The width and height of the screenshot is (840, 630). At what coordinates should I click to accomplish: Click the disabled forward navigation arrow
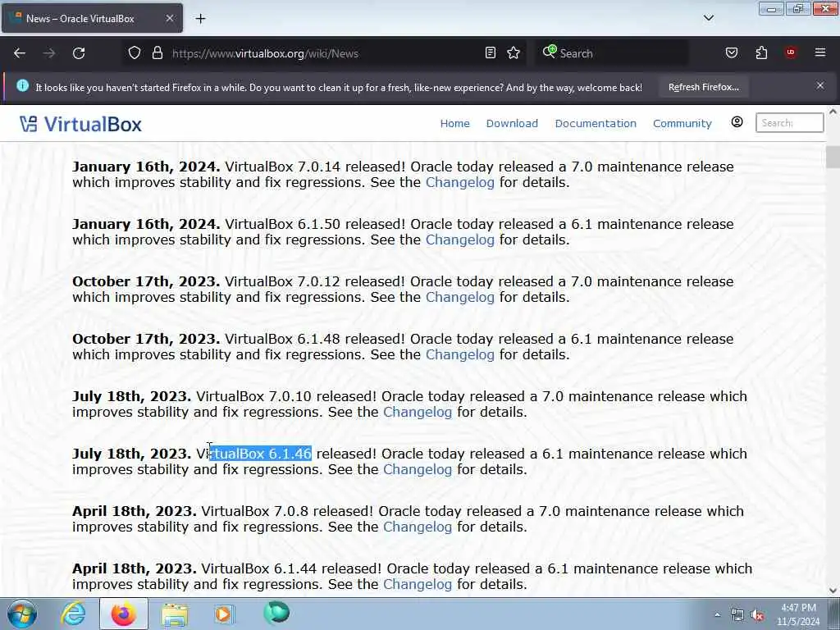click(x=49, y=53)
